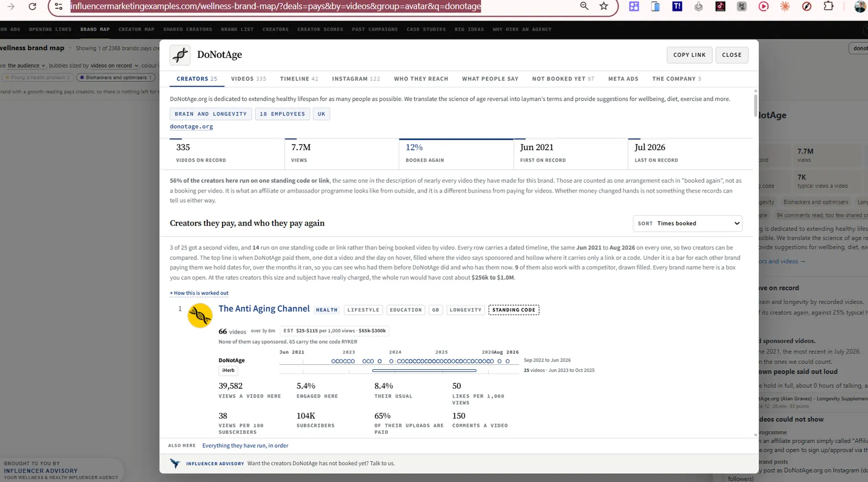This screenshot has width=868, height=482.
Task: Click the last dot on DoNotAge timeline
Action: pyautogui.click(x=508, y=361)
